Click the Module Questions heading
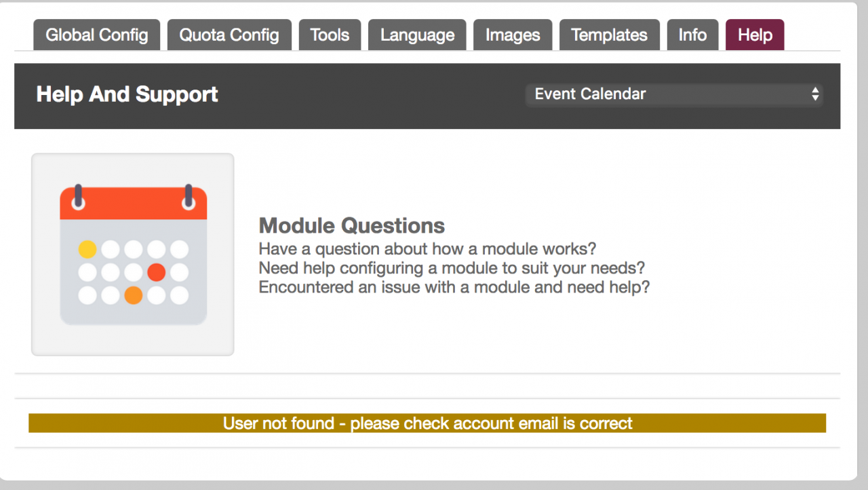The width and height of the screenshot is (868, 490). coord(351,225)
